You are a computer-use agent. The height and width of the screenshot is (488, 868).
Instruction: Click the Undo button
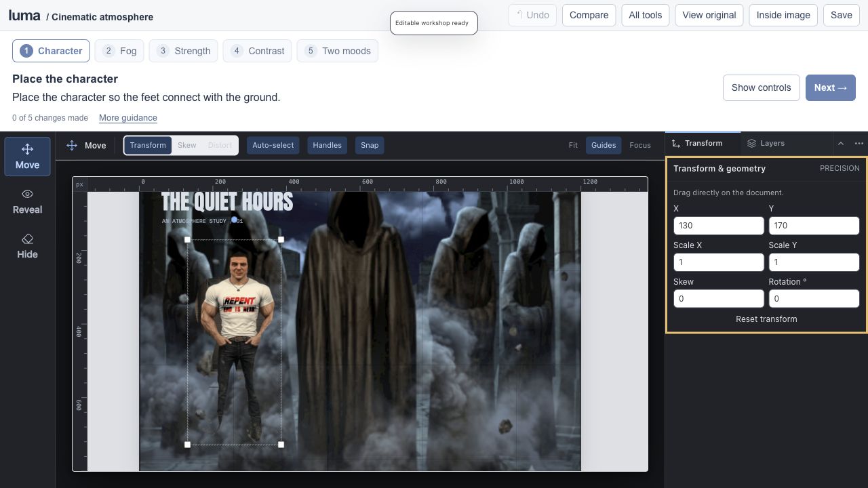[x=532, y=15]
